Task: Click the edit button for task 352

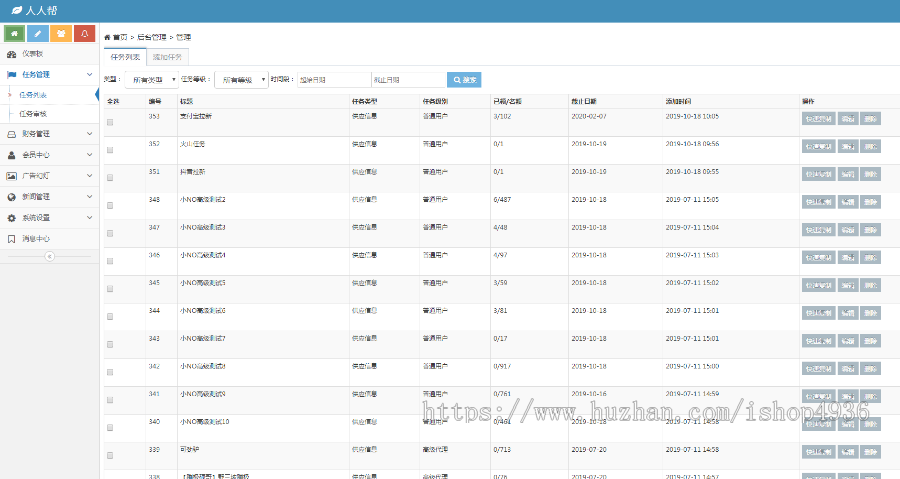Action: tap(848, 146)
